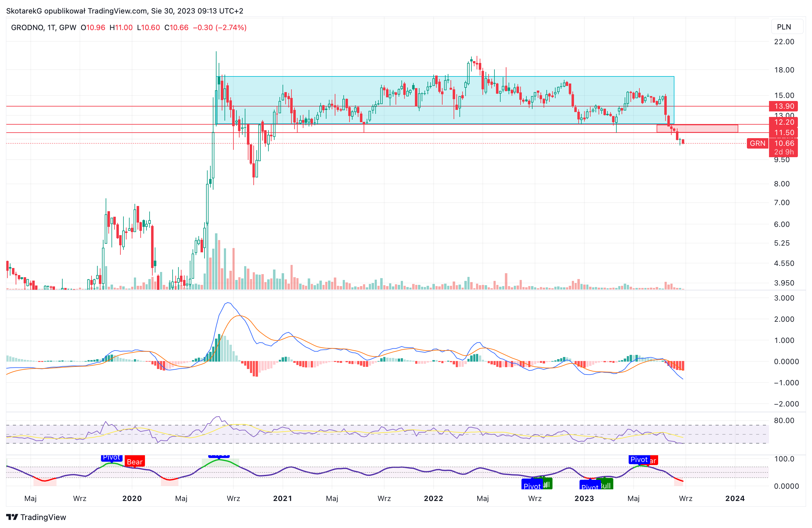Image resolution: width=812 pixels, height=528 pixels.
Task: Click the 2024 label on time axis
Action: (735, 498)
